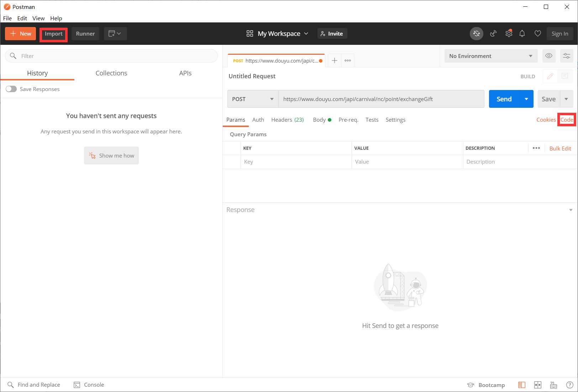This screenshot has height=392, width=578.
Task: Open Manage Environments settings icon
Action: click(566, 56)
